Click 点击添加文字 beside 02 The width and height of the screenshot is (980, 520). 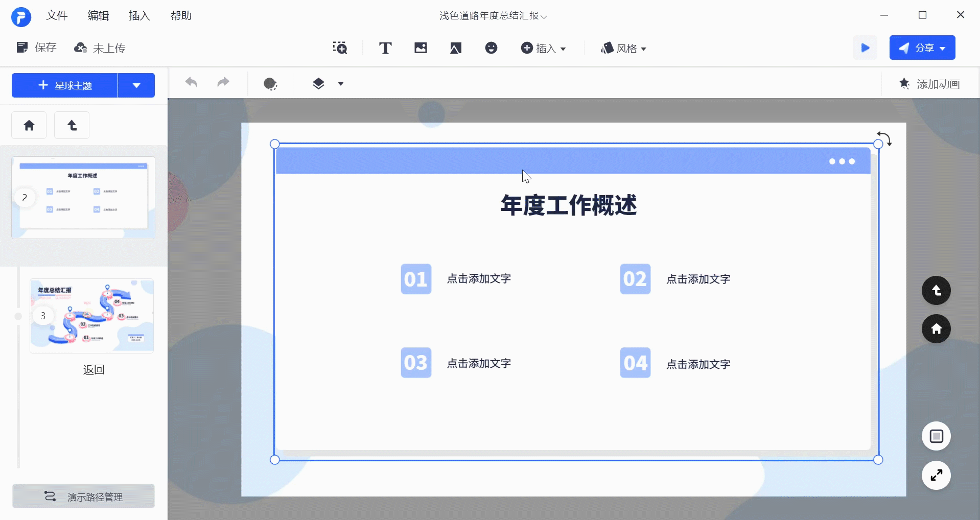(x=698, y=279)
